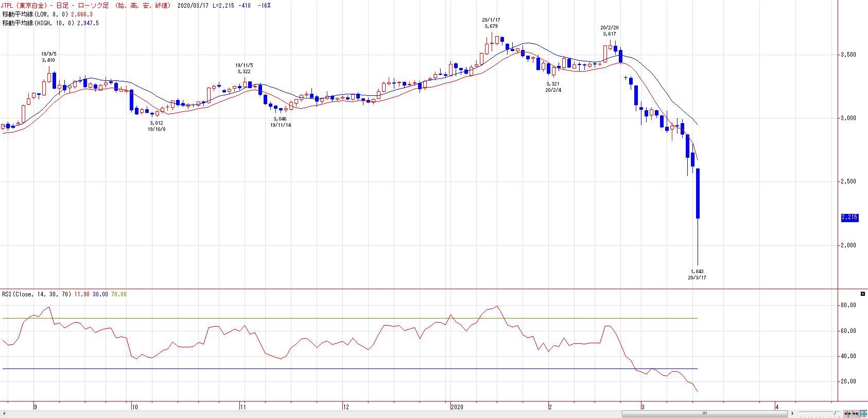
Task: Click the widen candle spacing icon
Action: click(x=855, y=414)
